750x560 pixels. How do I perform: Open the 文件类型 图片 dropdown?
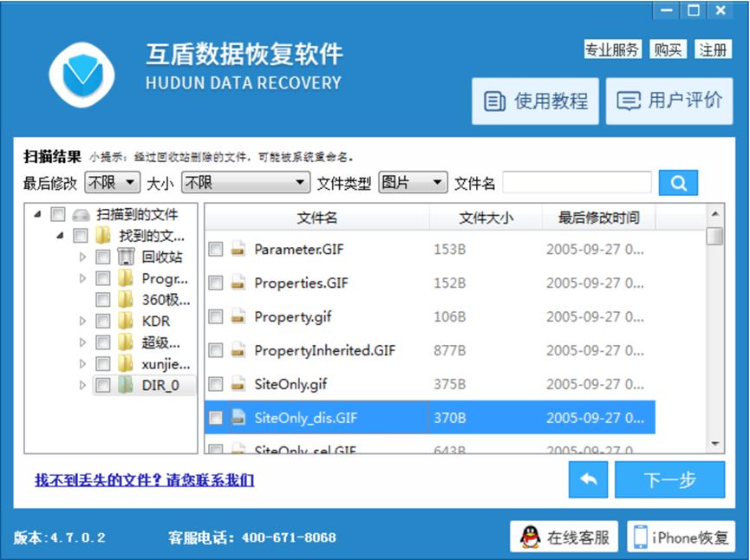click(x=414, y=183)
